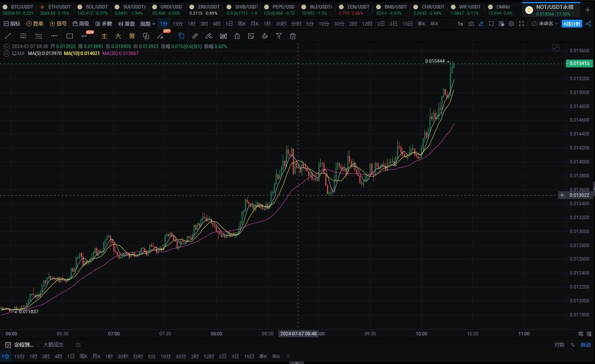
Task: Open the 胜率 win rate button
Action: click(x=35, y=24)
